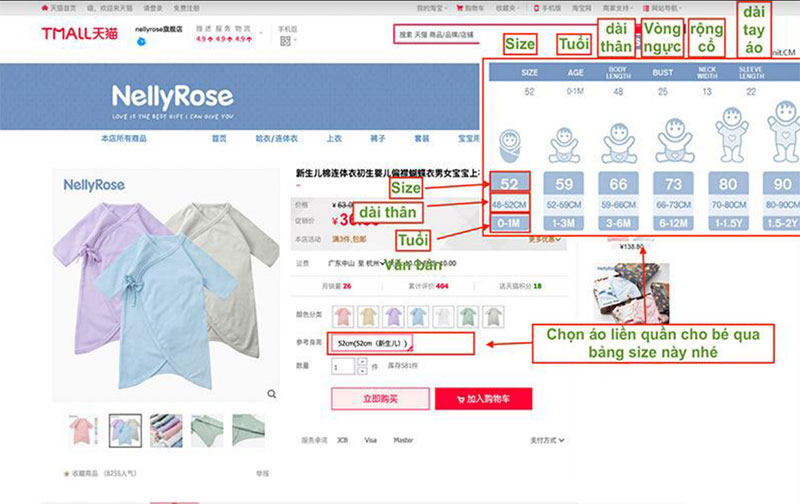
Task: Click the 月销量 26 monthly sales figure
Action: (336, 286)
